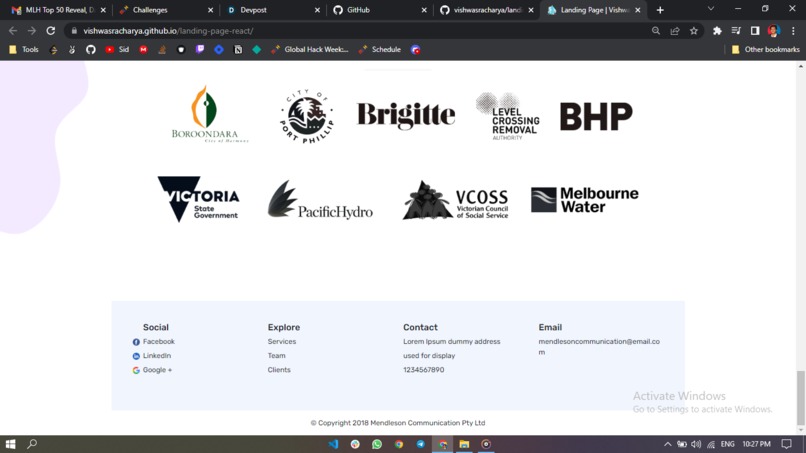
Task: Toggle the browser side panel
Action: pos(755,31)
